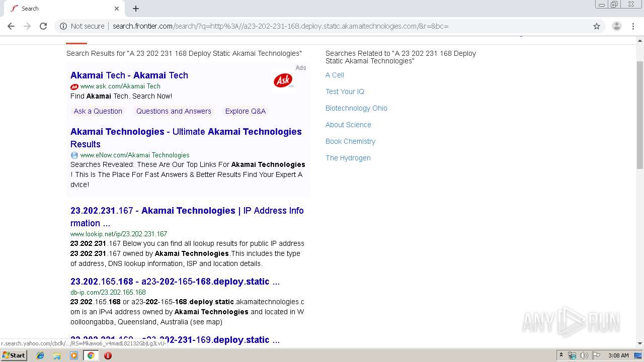Open related search Test Your IQ
This screenshot has height=362, width=644.
[x=345, y=92]
